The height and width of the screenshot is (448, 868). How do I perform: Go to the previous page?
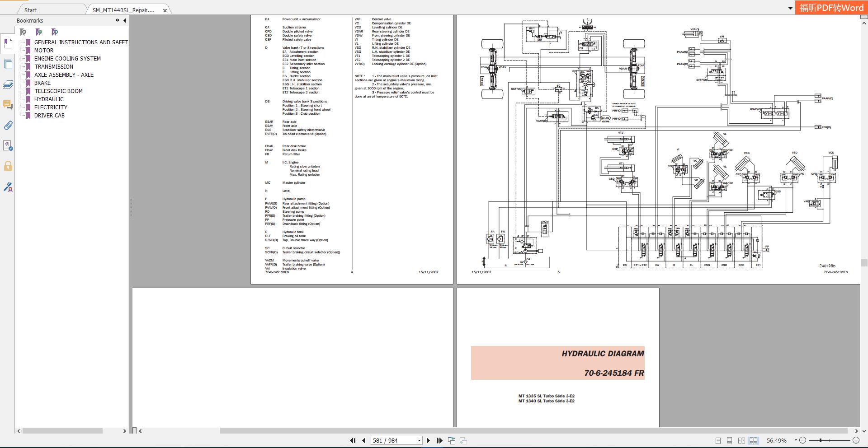[363, 440]
